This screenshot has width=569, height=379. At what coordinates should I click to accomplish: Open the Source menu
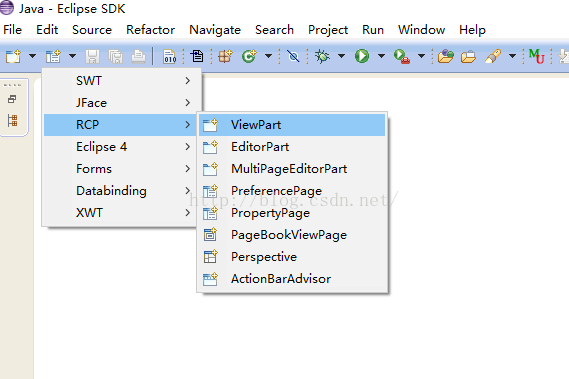click(x=92, y=30)
